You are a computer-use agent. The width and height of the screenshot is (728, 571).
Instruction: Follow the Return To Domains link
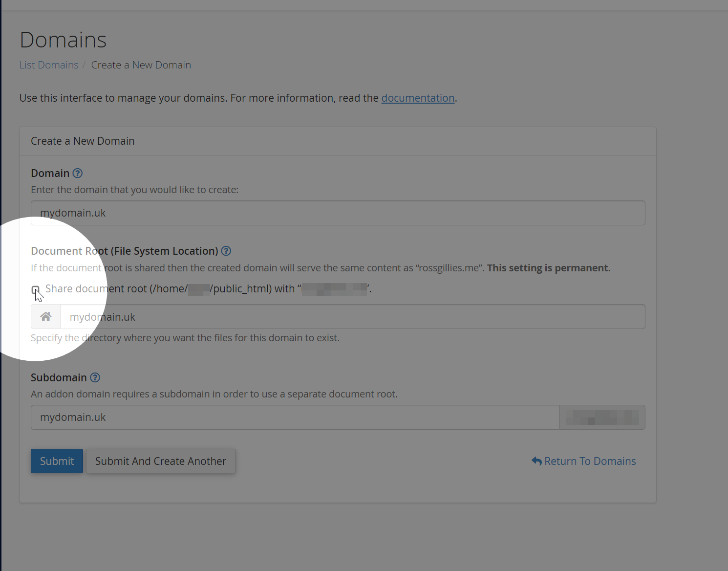click(584, 461)
